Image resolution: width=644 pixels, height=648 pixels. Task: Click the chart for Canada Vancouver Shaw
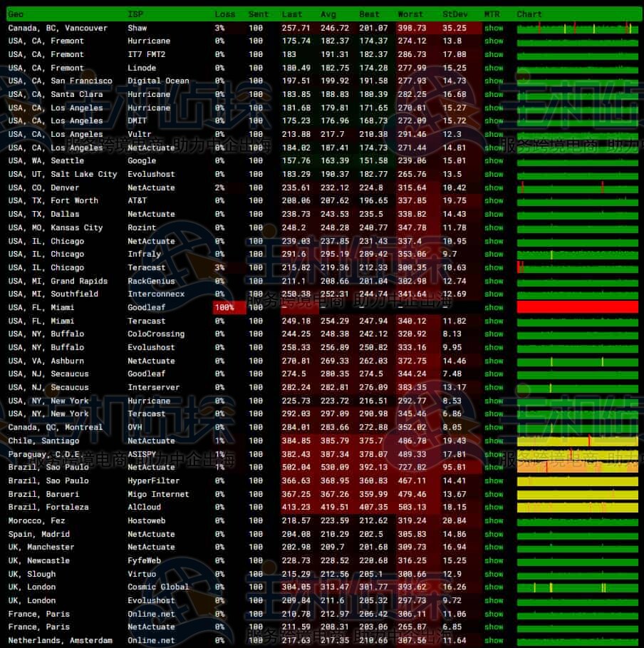[578, 29]
